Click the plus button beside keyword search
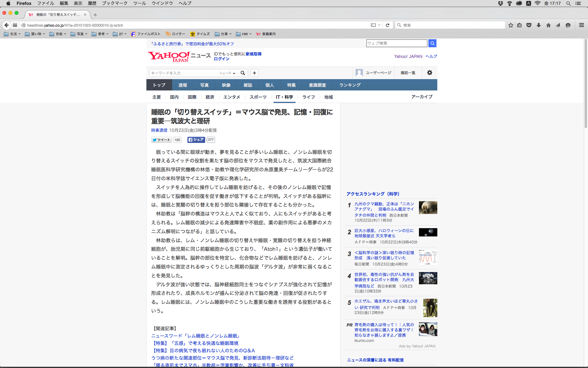Viewport: 588px width, 368px height. (254, 73)
